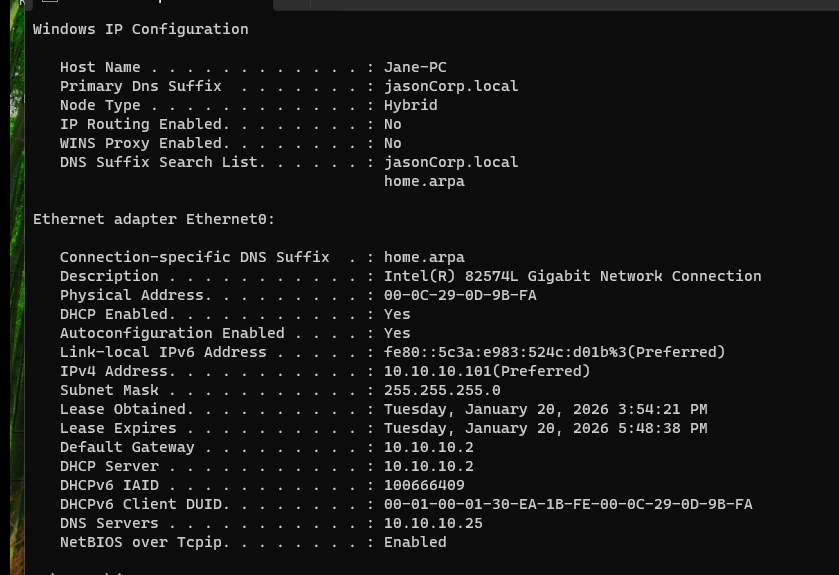Image resolution: width=839 pixels, height=575 pixels.
Task: Click the Node Type value Hybrid
Action: pos(410,105)
